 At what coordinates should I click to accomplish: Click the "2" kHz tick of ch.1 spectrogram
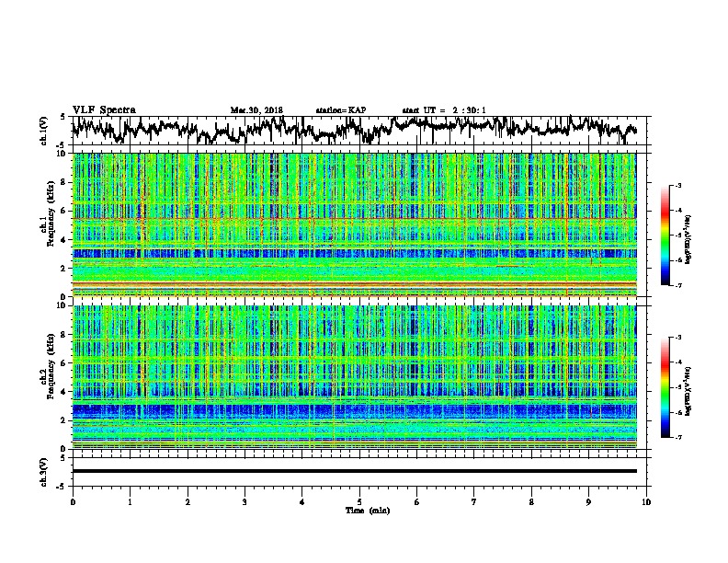coord(64,269)
